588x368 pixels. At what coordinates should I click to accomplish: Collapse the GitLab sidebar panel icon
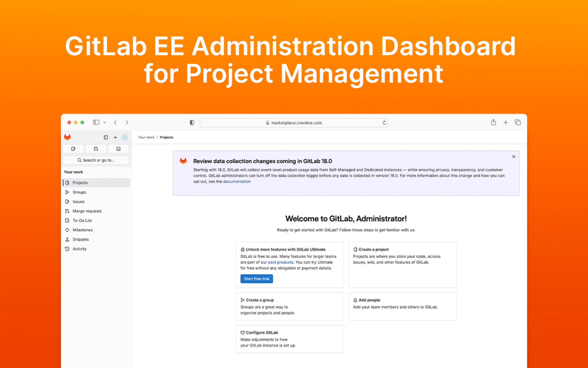(106, 137)
